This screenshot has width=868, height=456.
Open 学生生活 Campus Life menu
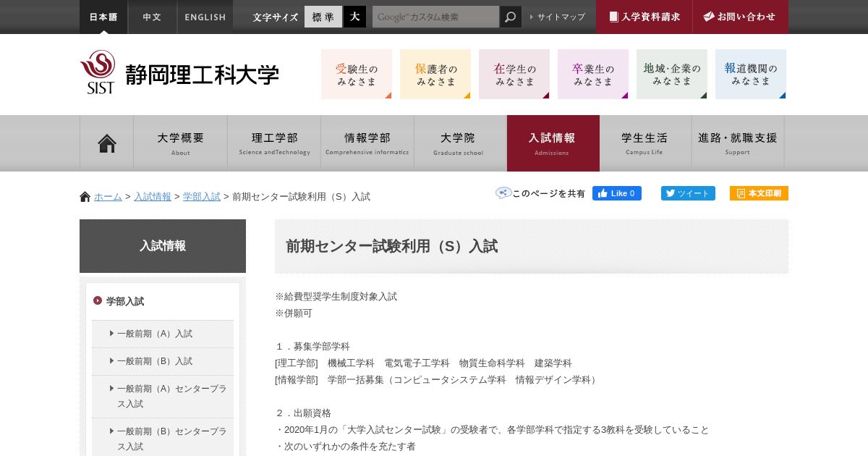(645, 143)
